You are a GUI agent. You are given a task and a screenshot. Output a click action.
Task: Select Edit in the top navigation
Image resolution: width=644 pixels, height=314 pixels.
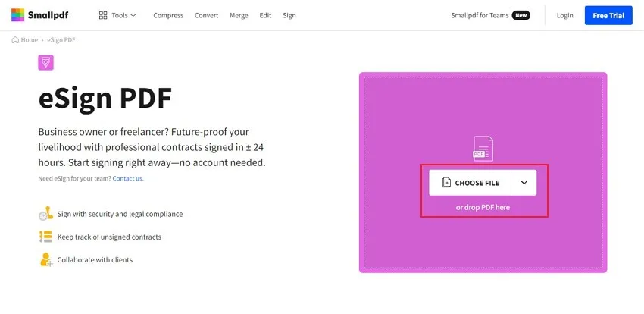pos(265,15)
